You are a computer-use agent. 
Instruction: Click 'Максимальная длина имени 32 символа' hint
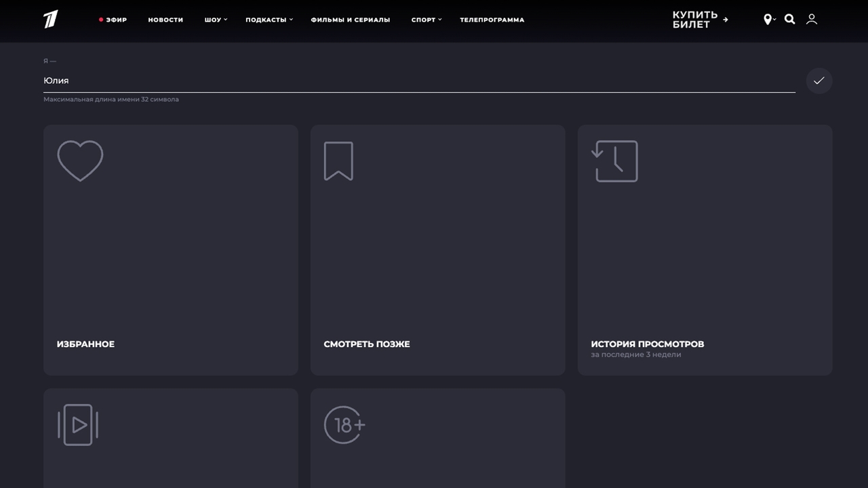111,100
